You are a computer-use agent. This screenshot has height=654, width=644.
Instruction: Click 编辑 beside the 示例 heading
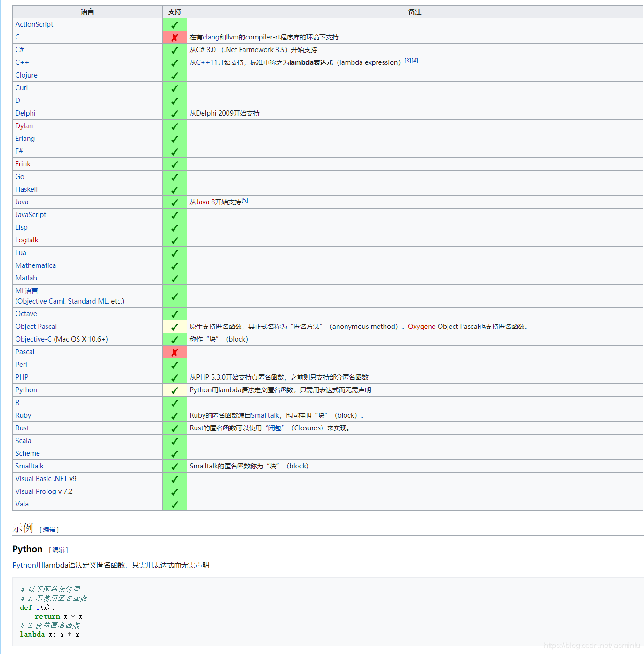49,529
